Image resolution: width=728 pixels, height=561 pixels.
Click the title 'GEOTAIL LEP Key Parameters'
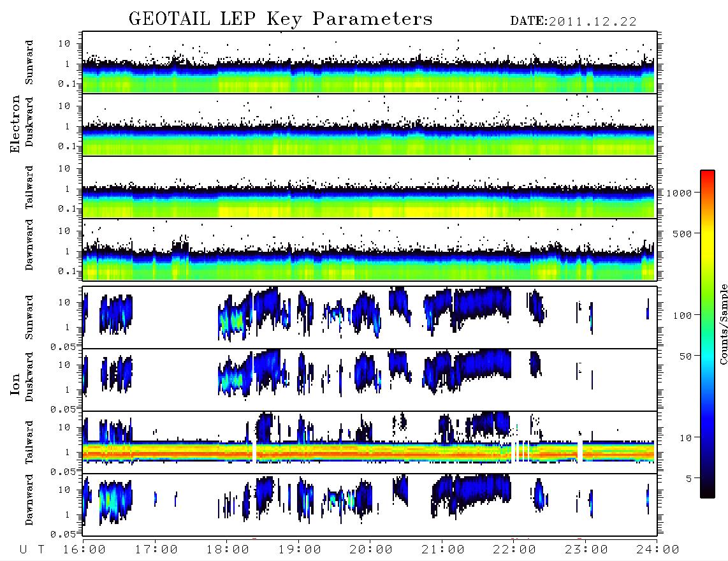tap(280, 19)
